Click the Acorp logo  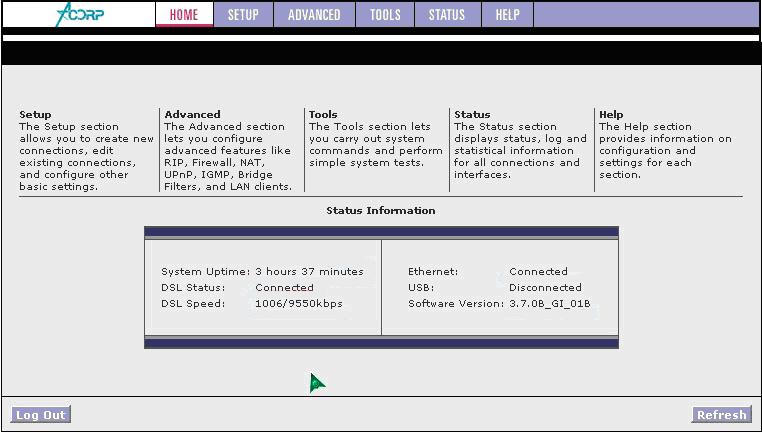click(x=80, y=15)
